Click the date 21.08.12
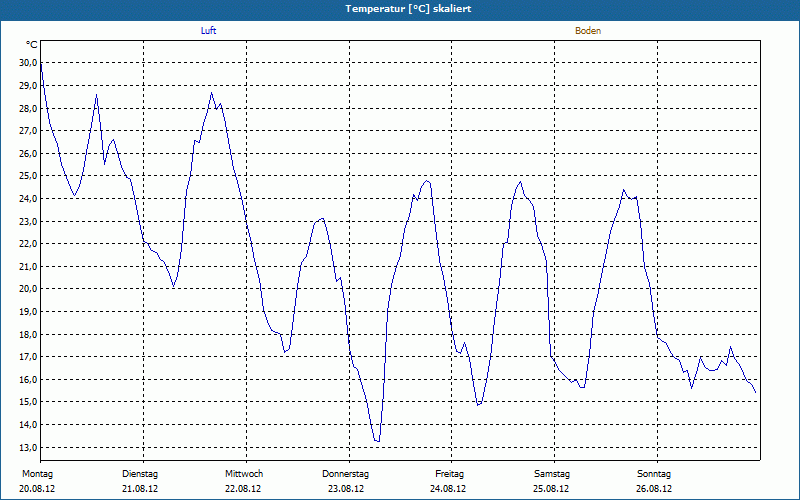800x500 pixels. pos(140,488)
